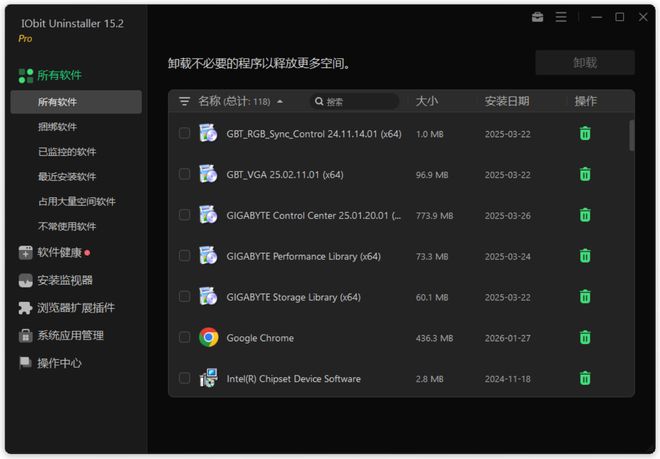Open 浏览器扩展插件 section
This screenshot has height=459, width=660.
pyautogui.click(x=76, y=308)
